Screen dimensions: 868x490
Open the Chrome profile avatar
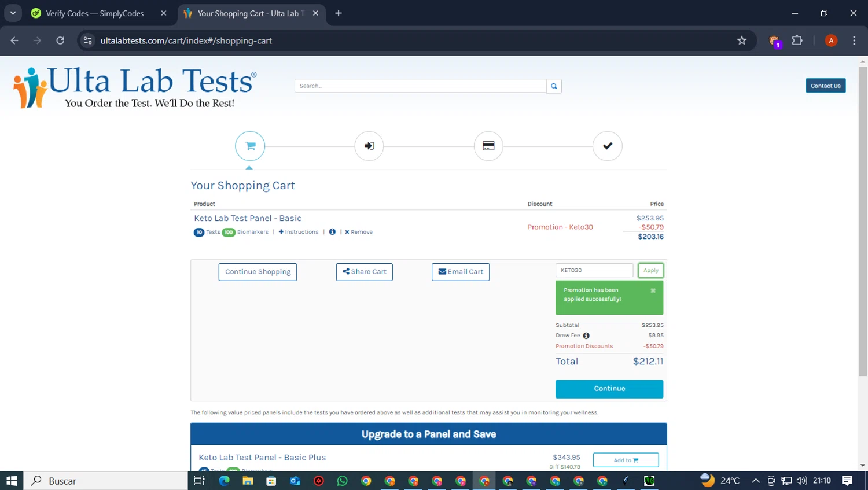[831, 40]
